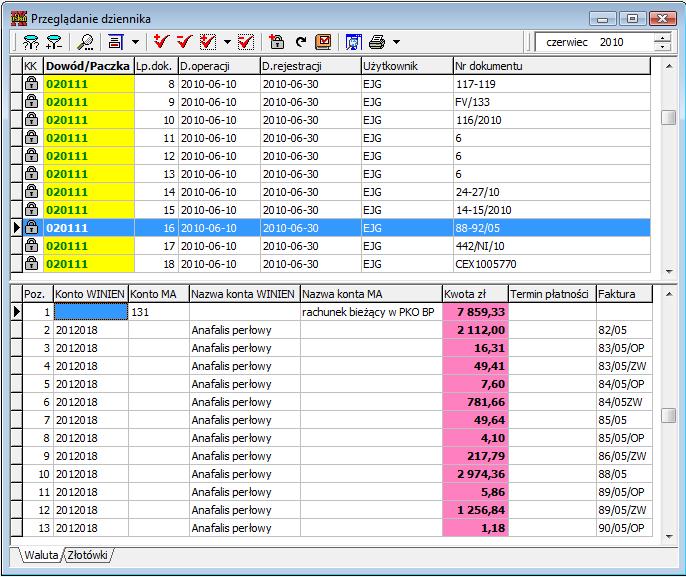Click the refresh curved arrow icon
The image size is (686, 577).
[x=301, y=42]
